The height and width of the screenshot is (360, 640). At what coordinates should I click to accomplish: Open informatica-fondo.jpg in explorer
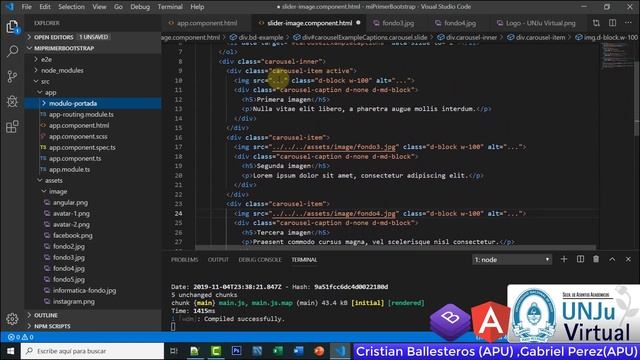pos(84,291)
